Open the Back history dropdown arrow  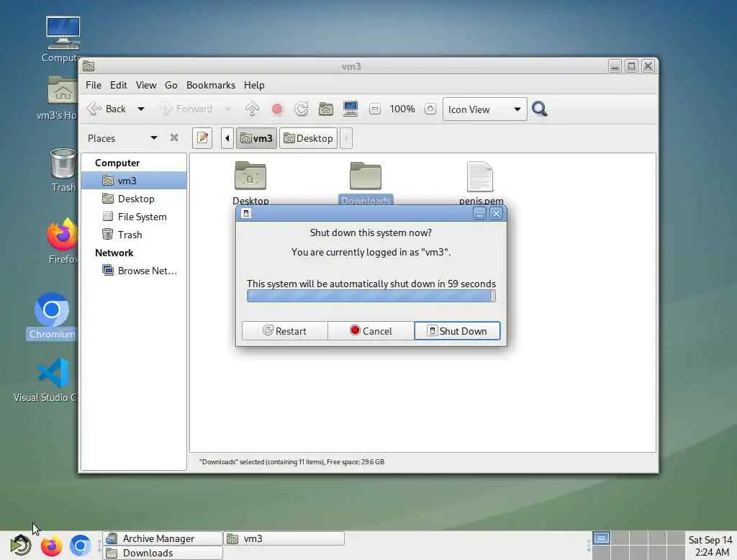[140, 109]
